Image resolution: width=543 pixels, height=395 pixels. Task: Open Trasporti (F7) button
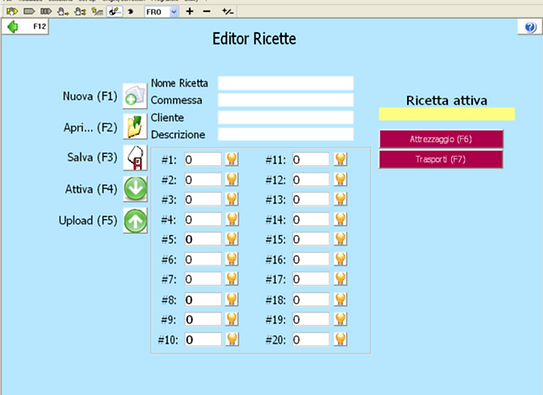tap(441, 159)
